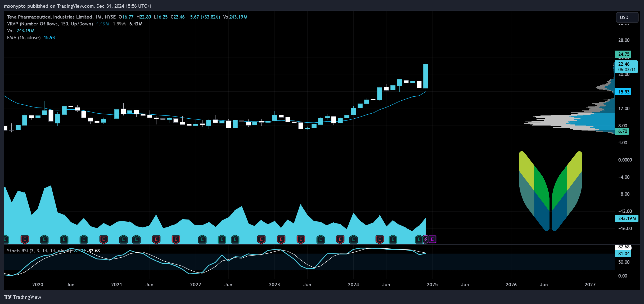The image size is (644, 304).
Task: Click the Vol indicator legend label
Action: click(x=10, y=31)
